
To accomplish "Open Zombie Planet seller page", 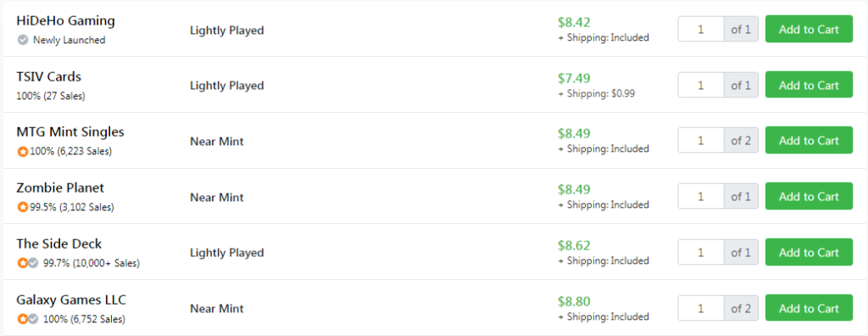I will tap(60, 188).
